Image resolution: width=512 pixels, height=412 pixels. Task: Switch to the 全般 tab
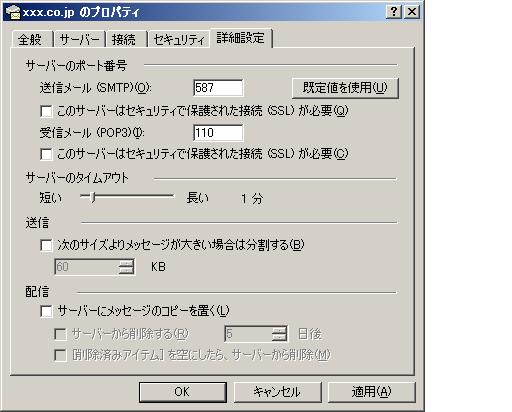click(31, 39)
